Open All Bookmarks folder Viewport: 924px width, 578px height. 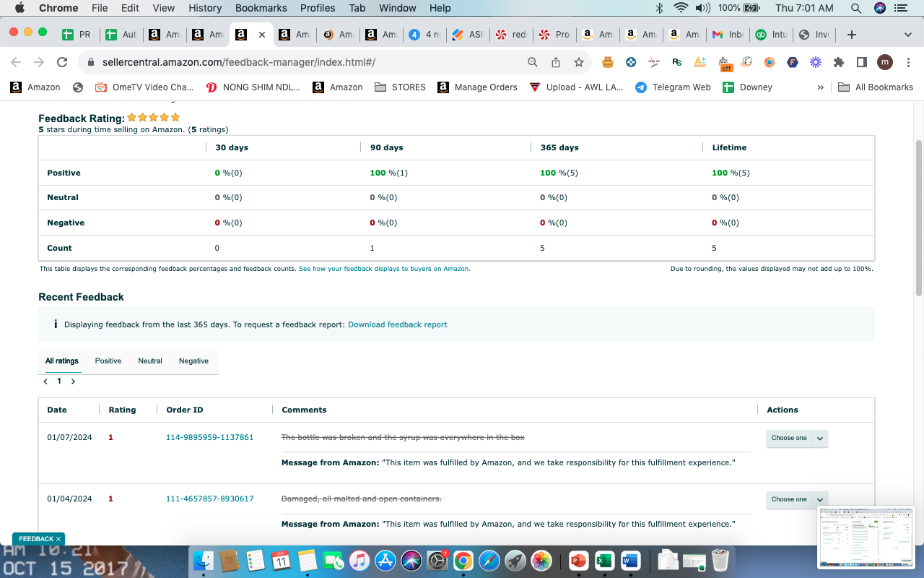pyautogui.click(x=876, y=87)
